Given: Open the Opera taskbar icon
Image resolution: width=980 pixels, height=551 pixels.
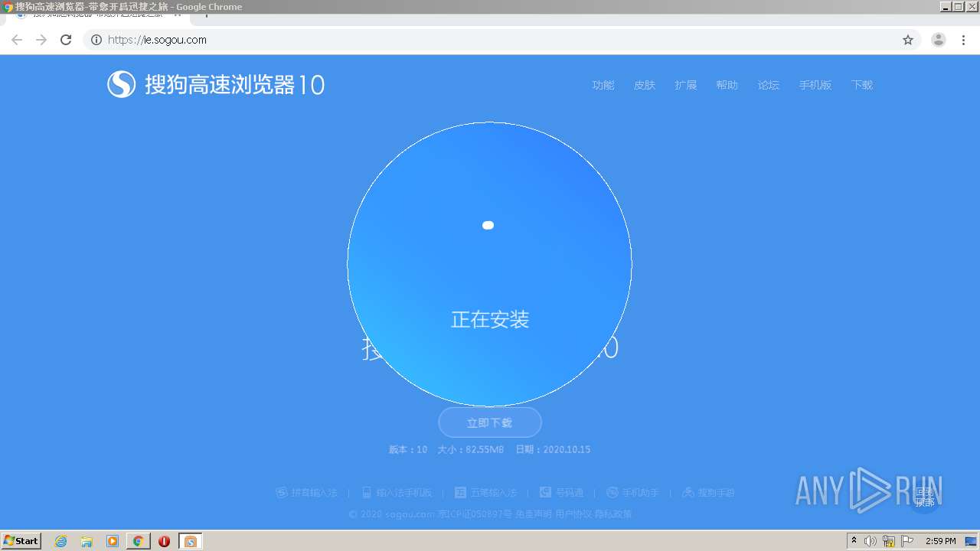Looking at the screenshot, I should [164, 541].
